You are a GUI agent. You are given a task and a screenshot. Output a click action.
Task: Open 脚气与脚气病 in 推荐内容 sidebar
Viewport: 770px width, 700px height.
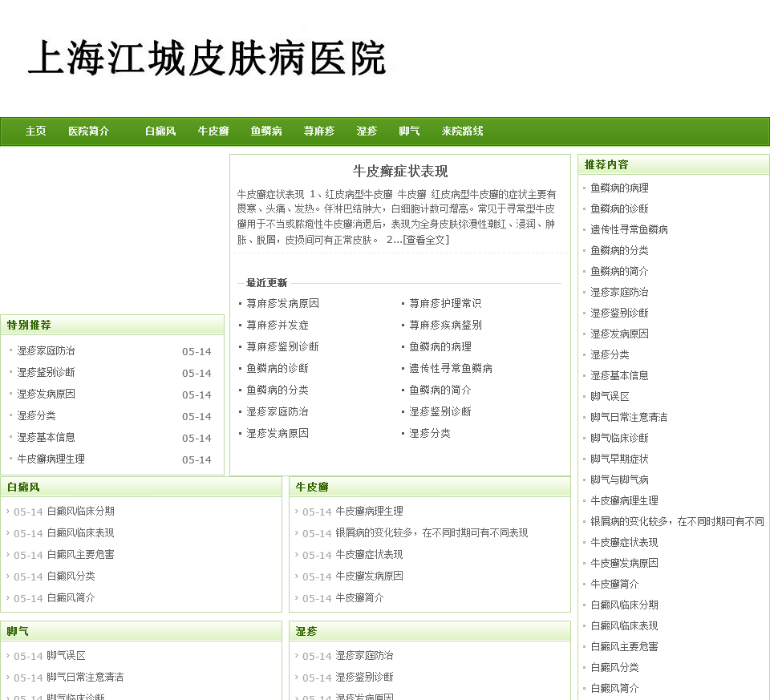click(x=619, y=479)
